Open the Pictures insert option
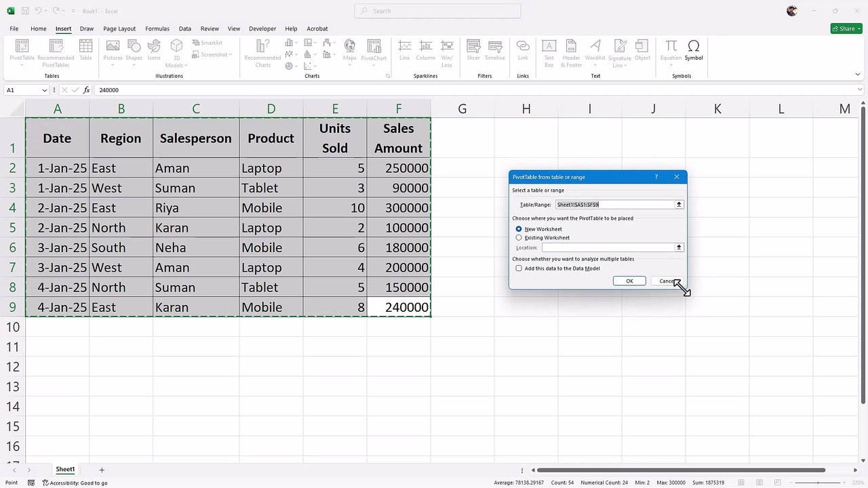 click(x=113, y=53)
